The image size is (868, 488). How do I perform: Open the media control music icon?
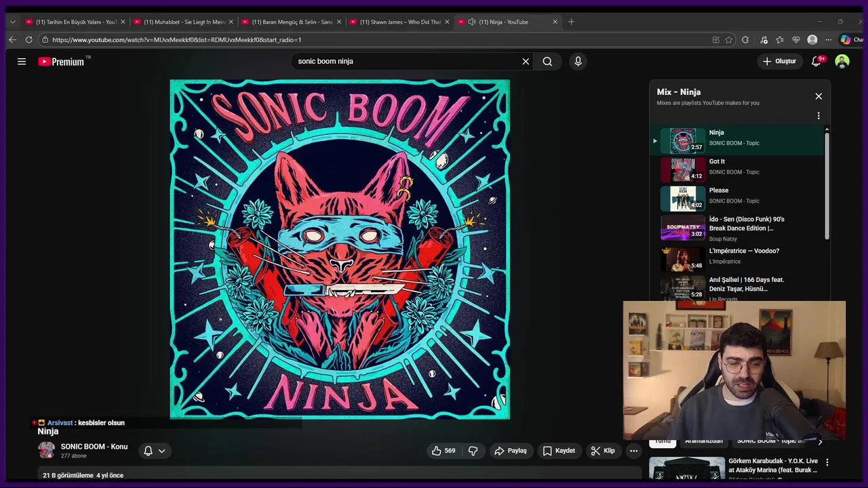(764, 40)
